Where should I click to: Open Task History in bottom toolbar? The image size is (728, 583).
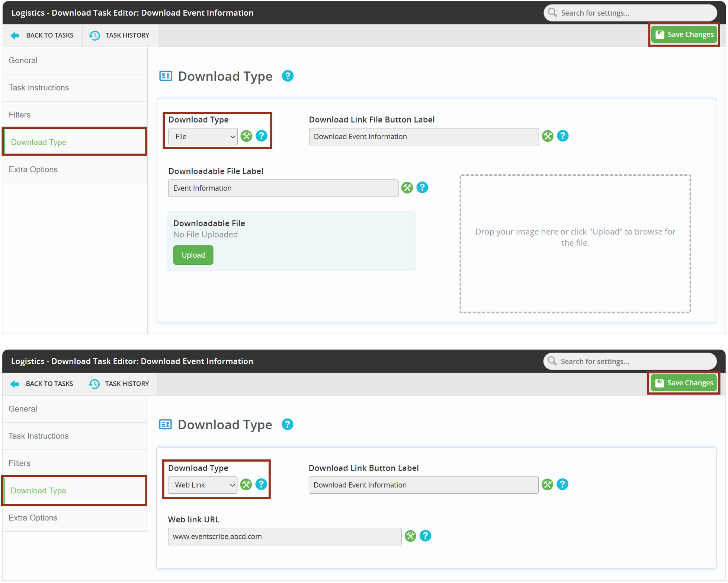point(119,384)
